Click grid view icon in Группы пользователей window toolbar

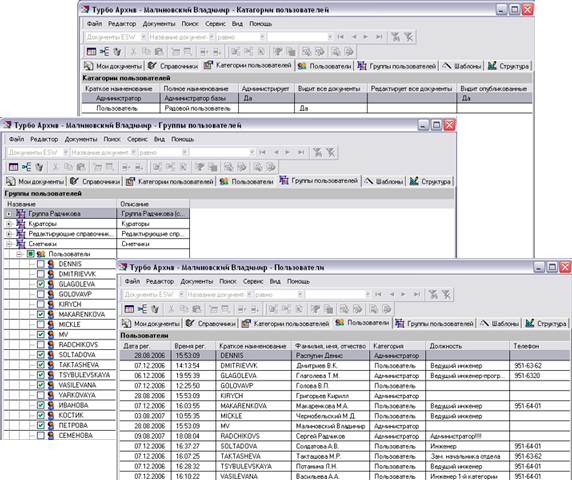tap(13, 167)
